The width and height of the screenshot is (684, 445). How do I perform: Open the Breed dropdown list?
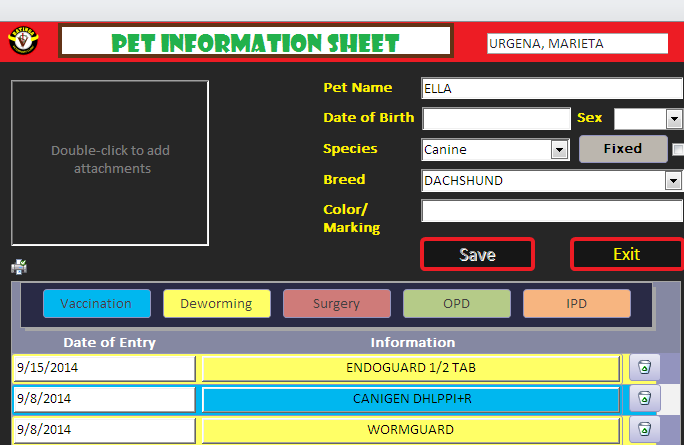pos(673,181)
